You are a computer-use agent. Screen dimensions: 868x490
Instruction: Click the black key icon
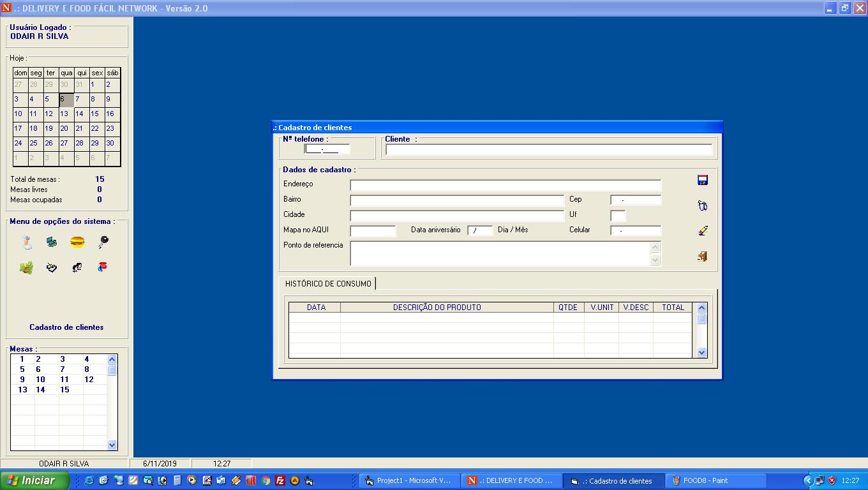pos(103,242)
